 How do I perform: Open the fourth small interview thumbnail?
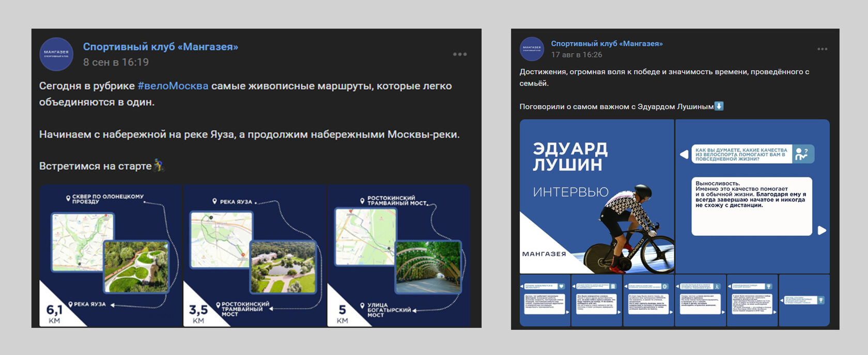pos(700,300)
